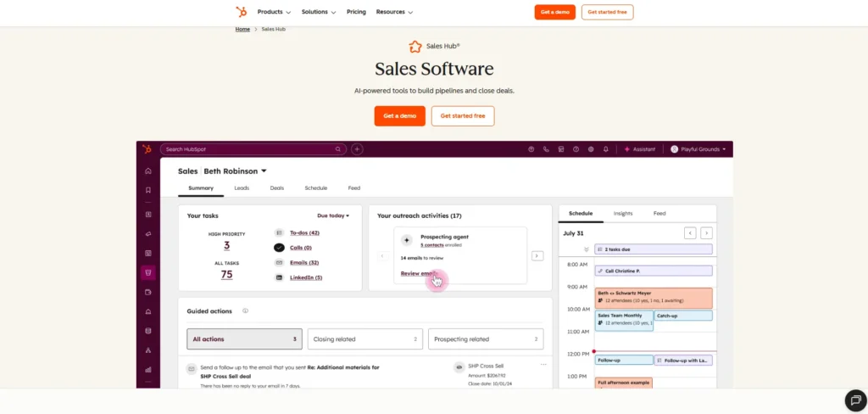Open the Pricing menu item
The width and height of the screenshot is (868, 414).
tap(357, 12)
